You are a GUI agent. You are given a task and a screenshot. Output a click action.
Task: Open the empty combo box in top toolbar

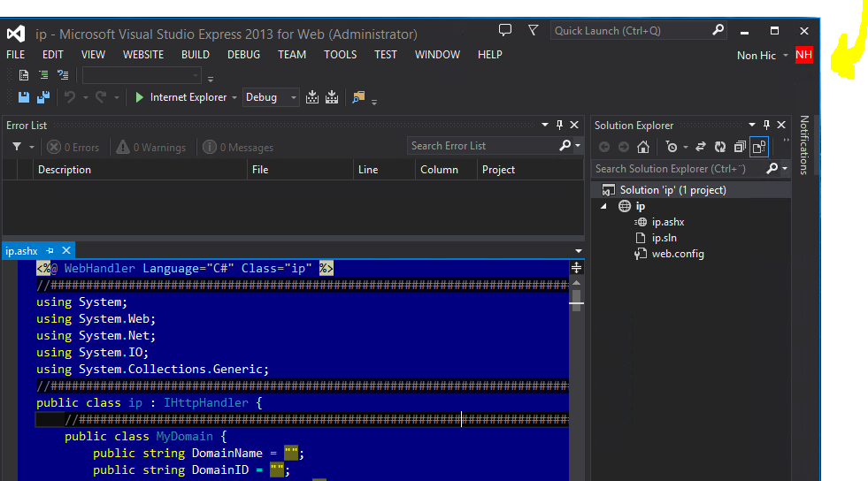(142, 75)
